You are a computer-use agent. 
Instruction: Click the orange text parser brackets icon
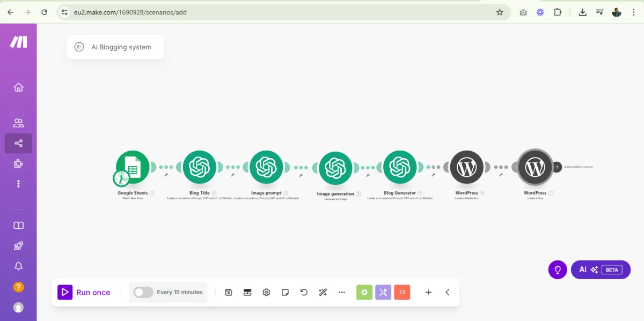coord(402,292)
